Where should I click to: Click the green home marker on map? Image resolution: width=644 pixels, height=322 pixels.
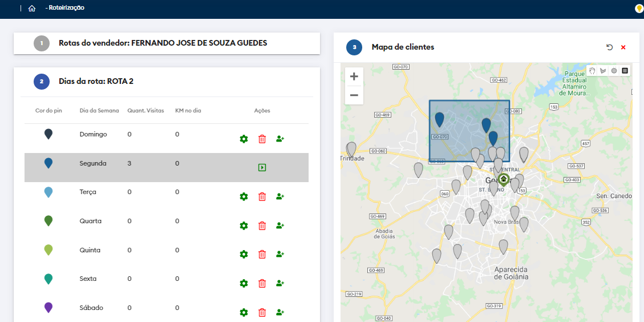pyautogui.click(x=504, y=179)
